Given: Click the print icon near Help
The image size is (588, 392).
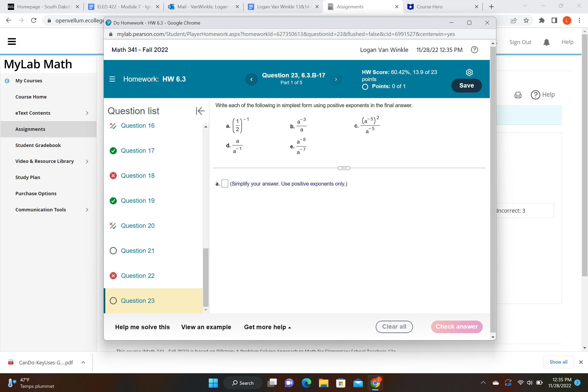Looking at the screenshot, I should click(518, 95).
